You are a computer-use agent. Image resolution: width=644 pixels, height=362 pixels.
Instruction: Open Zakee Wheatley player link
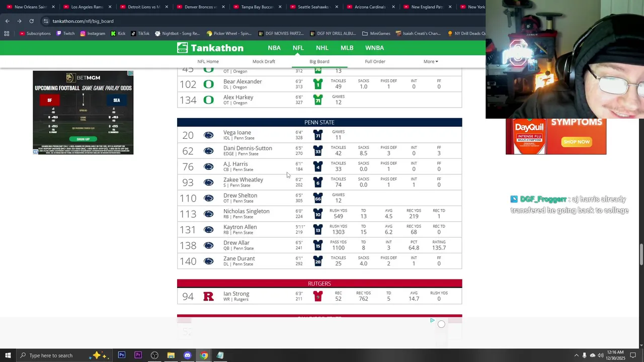243,179
